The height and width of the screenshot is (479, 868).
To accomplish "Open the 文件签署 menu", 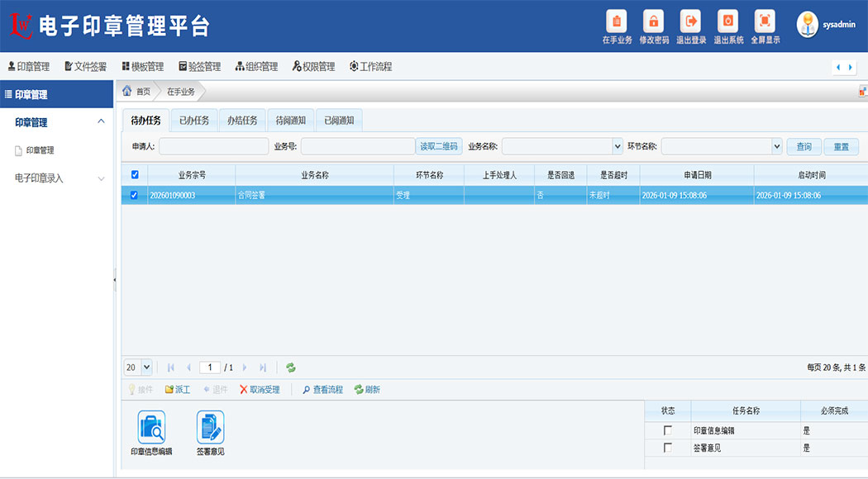I will [x=86, y=67].
